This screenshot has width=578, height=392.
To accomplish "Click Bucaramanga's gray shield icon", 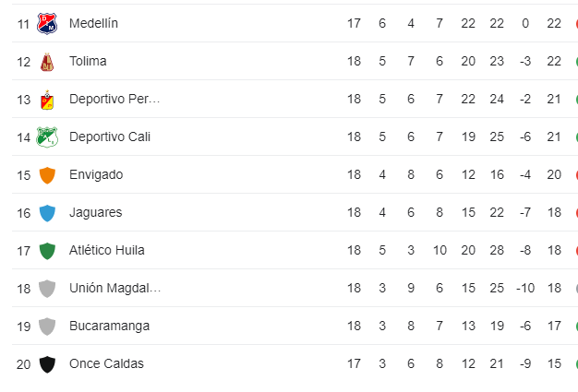I will [x=47, y=327].
